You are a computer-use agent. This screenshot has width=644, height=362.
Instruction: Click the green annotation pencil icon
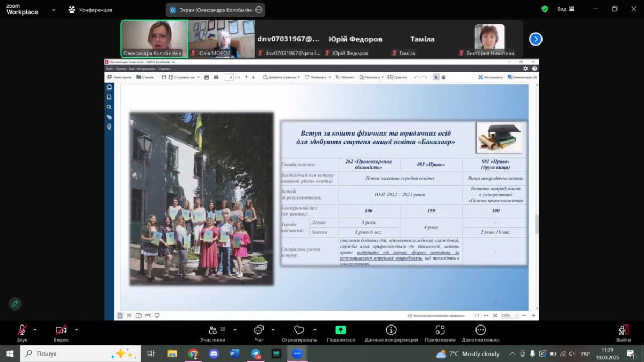click(x=15, y=304)
